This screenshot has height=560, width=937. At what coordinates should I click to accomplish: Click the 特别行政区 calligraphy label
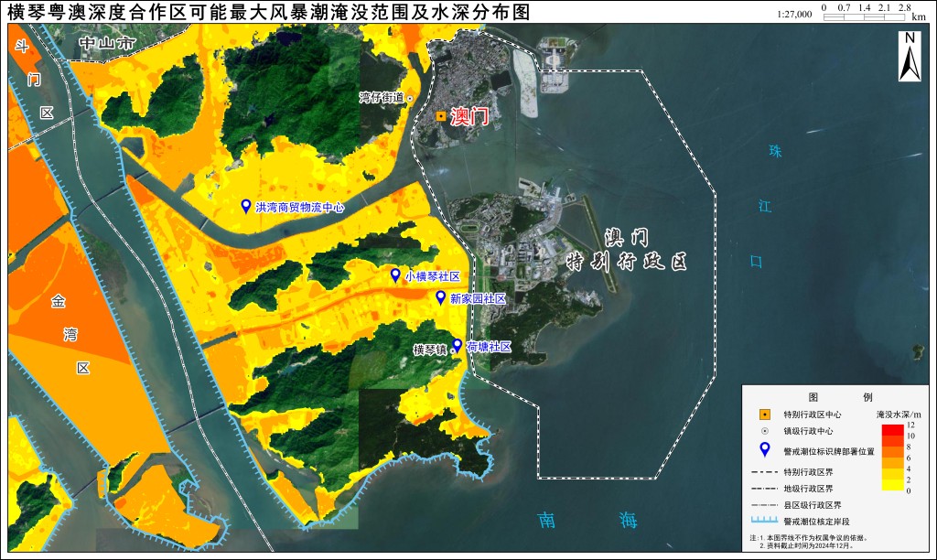tap(627, 262)
